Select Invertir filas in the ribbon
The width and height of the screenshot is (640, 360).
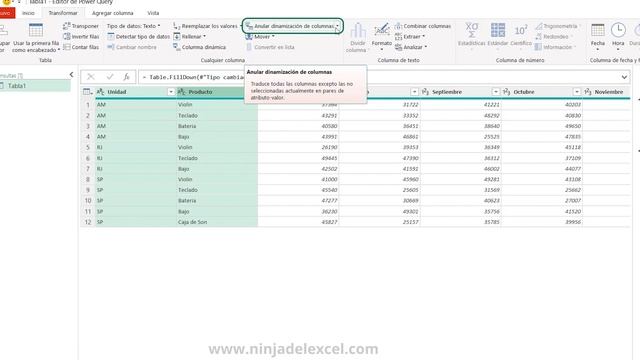(81, 36)
